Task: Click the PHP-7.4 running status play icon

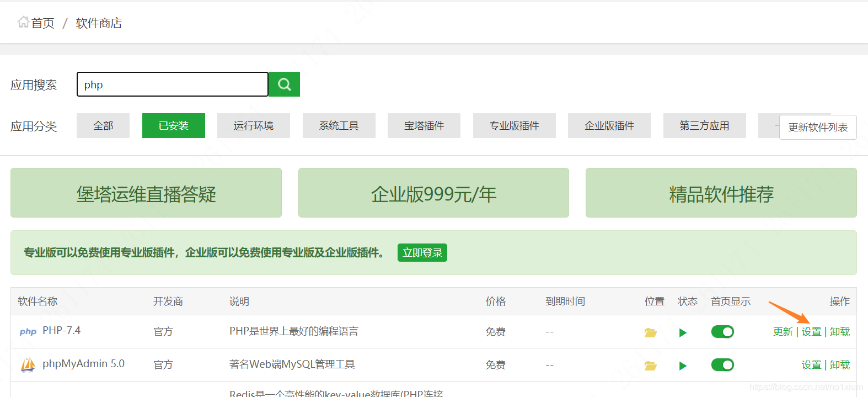Action: pyautogui.click(x=683, y=332)
